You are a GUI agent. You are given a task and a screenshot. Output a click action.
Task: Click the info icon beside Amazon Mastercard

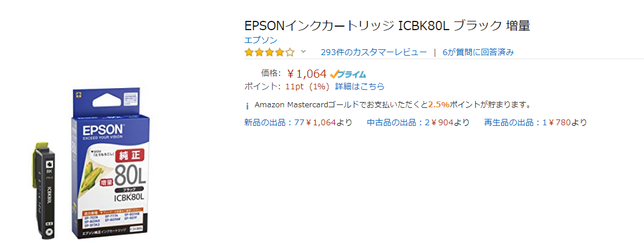247,106
